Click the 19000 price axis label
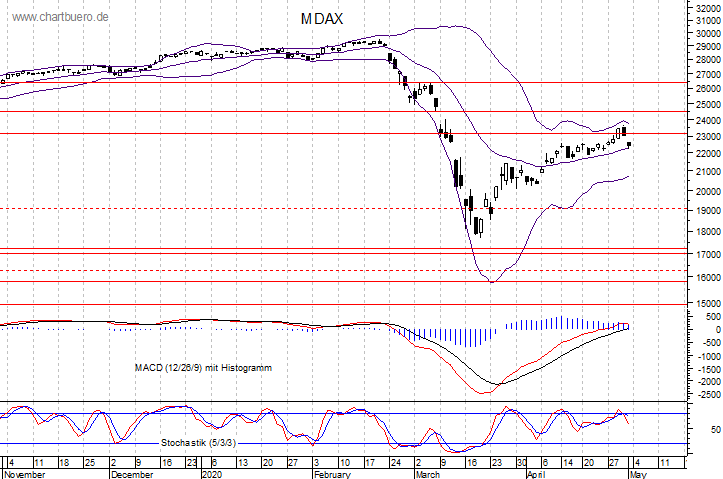The image size is (723, 479). (706, 211)
